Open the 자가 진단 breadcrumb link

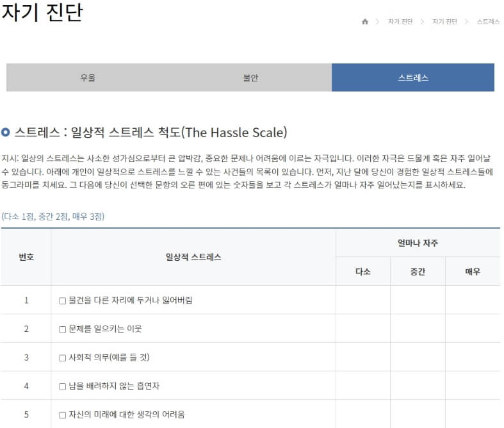400,22
